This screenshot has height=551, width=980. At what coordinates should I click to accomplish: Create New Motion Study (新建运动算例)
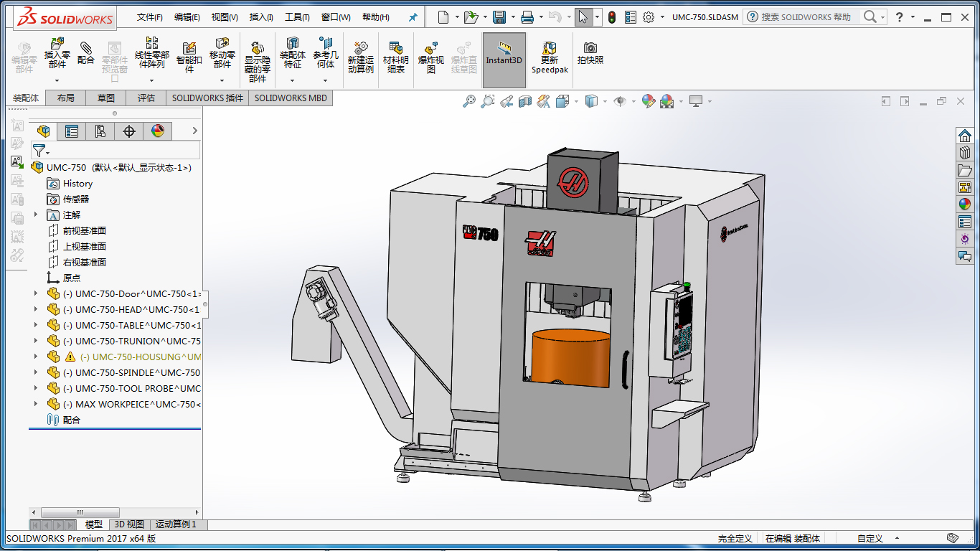[361, 57]
